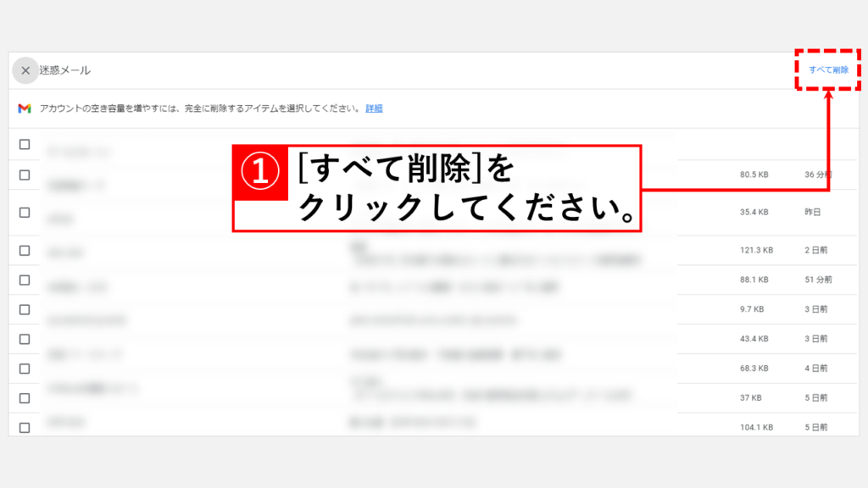Select the 37 KB mail checkbox
Viewport: 868px width, 488px height.
[x=25, y=398]
